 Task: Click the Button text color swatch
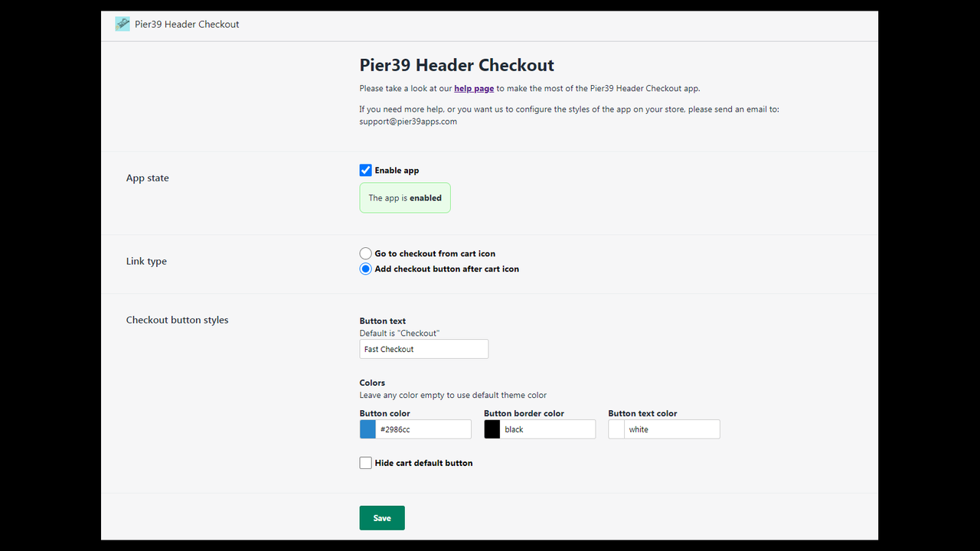[616, 429]
